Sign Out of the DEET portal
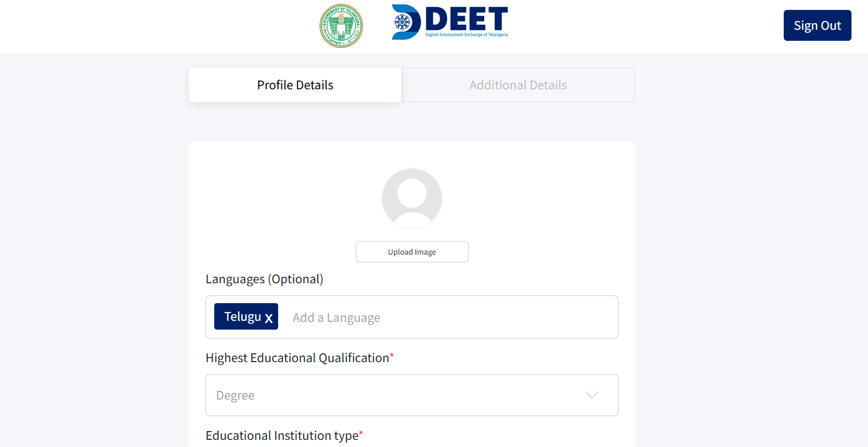 point(817,25)
